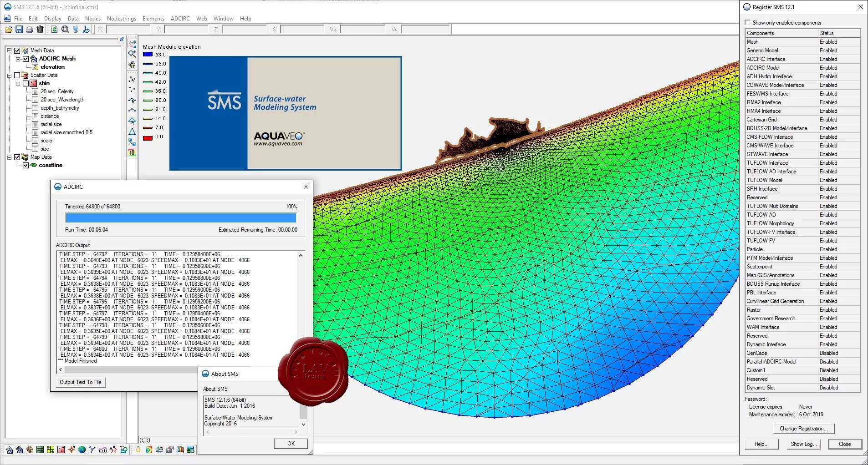
Task: Click the Y coordinate input field
Action: tap(186, 29)
